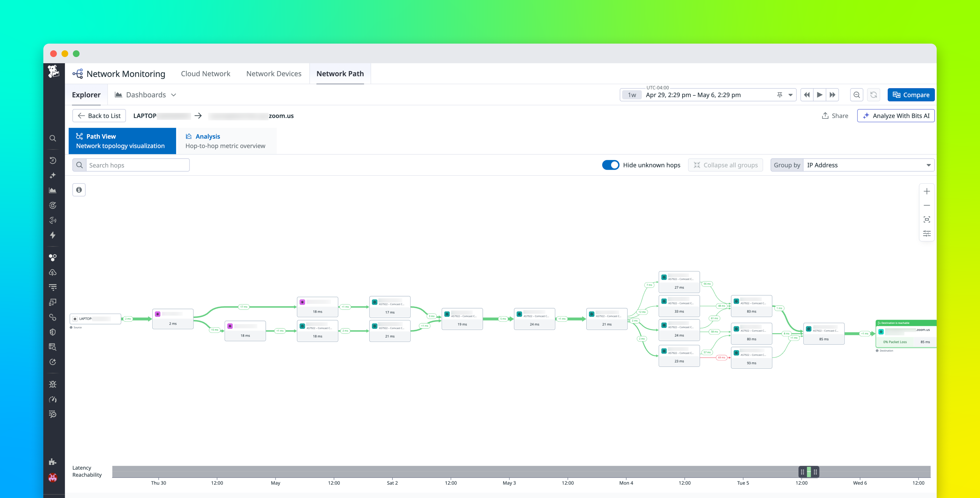
Task: Open the recent history clock icon
Action: [53, 160]
